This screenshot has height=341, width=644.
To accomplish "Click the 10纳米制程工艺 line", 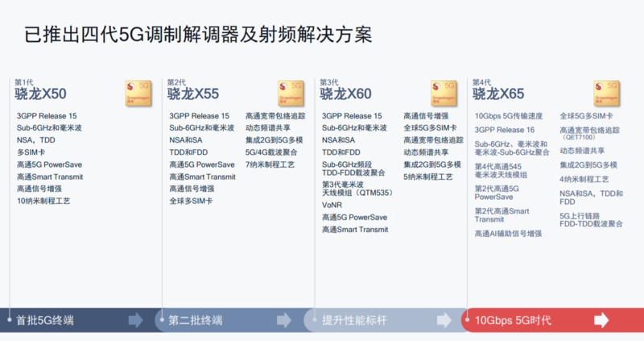I will point(43,202).
